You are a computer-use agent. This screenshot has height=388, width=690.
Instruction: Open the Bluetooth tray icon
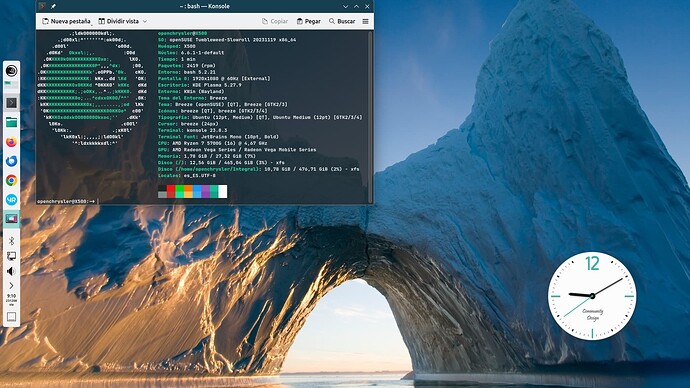coord(11,241)
